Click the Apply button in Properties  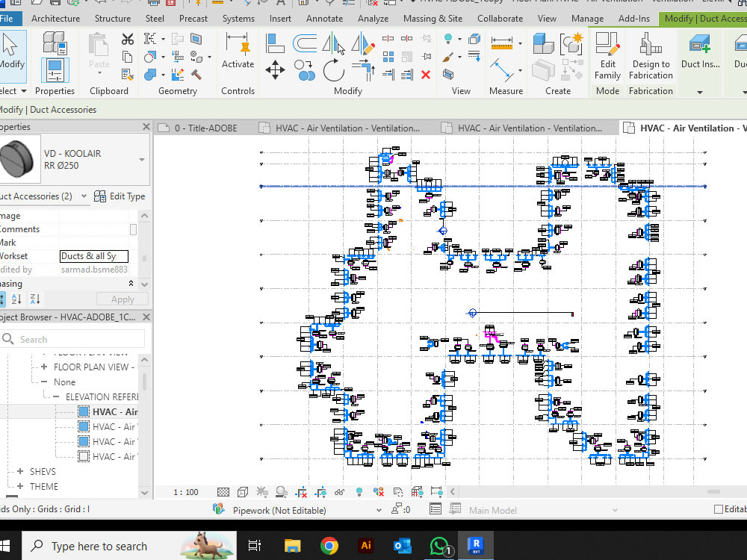point(123,299)
